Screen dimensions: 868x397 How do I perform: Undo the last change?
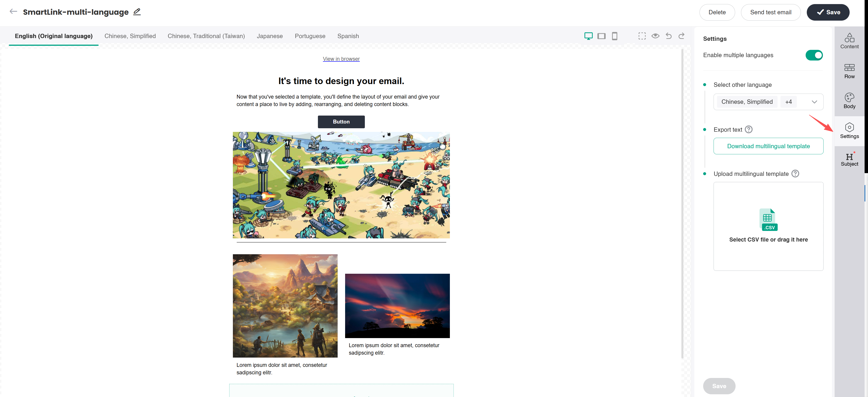668,36
